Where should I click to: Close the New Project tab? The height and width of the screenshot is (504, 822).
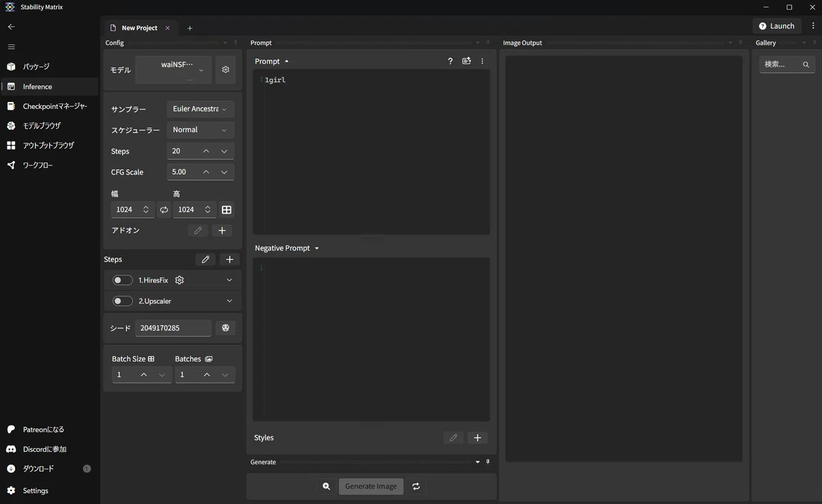pos(168,28)
